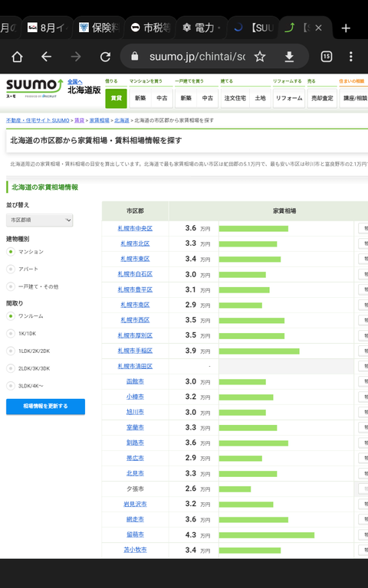
Task: Open 新築 under マンションを買う
Action: point(140,98)
